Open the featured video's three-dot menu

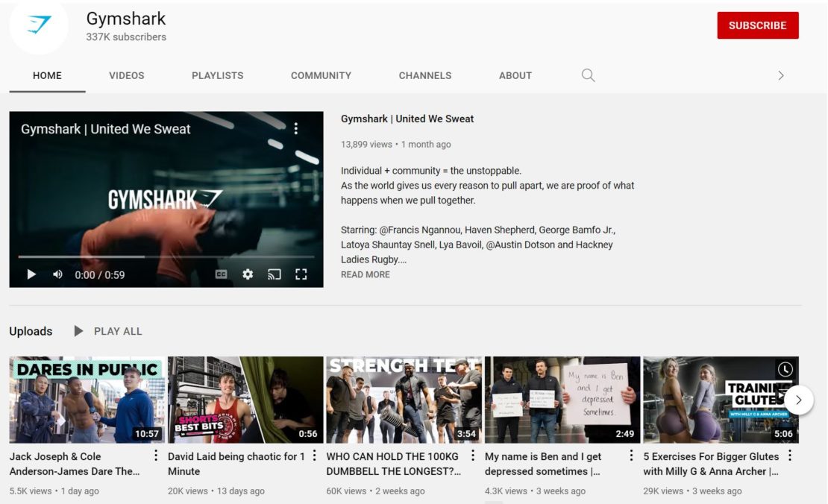tap(296, 129)
